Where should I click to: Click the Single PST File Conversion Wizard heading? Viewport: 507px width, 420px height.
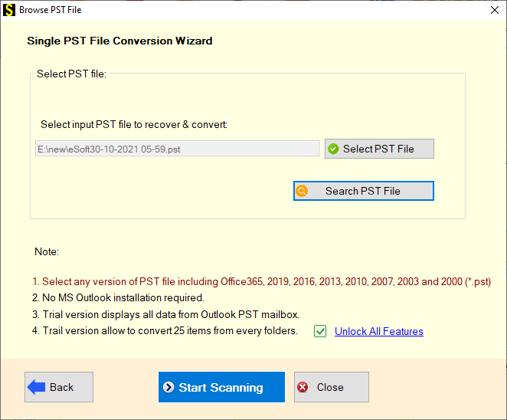click(119, 41)
